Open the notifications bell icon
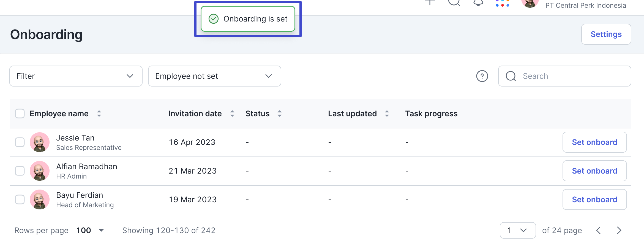 478,3
